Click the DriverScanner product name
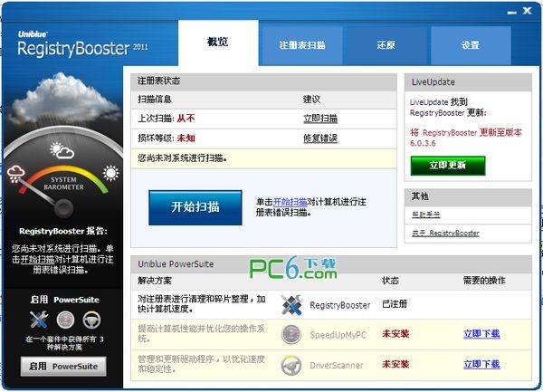543x392 pixels. (x=337, y=366)
